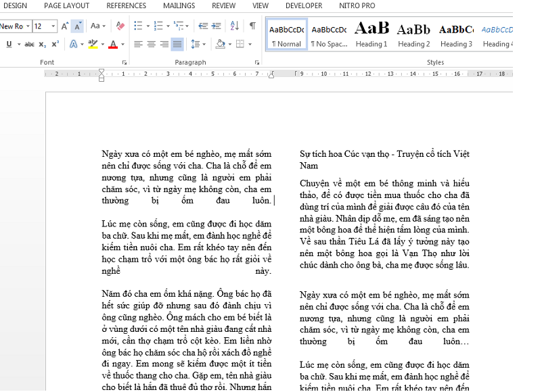The height and width of the screenshot is (392, 542).
Task: Open bullet library dropdown arrow
Action: click(148, 26)
